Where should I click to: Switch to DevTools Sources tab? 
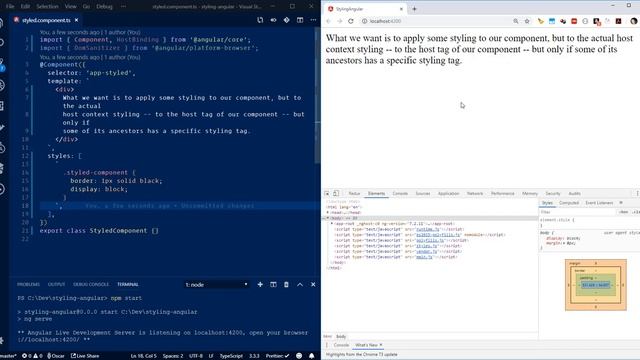click(423, 193)
